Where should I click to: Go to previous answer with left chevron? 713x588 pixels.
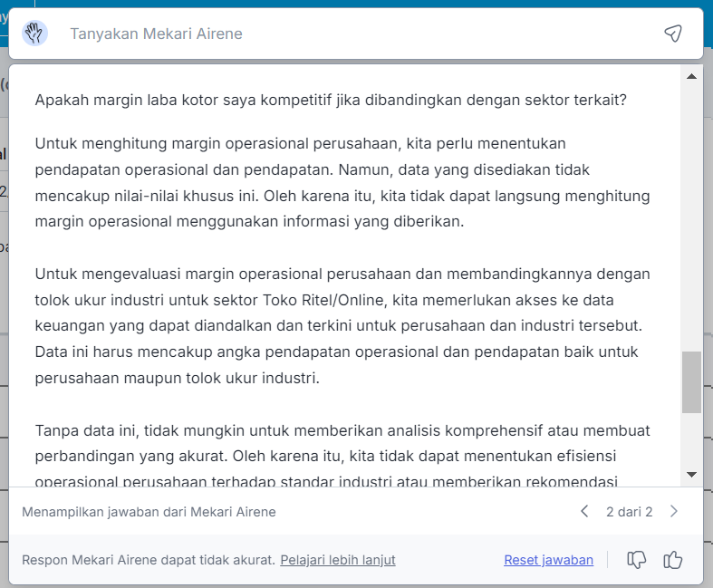pyautogui.click(x=584, y=511)
